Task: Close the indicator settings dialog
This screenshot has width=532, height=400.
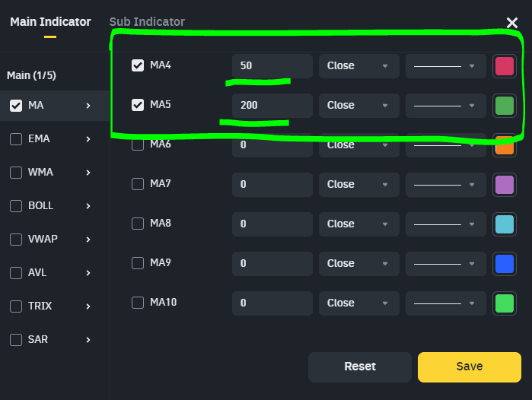Action: (x=512, y=24)
